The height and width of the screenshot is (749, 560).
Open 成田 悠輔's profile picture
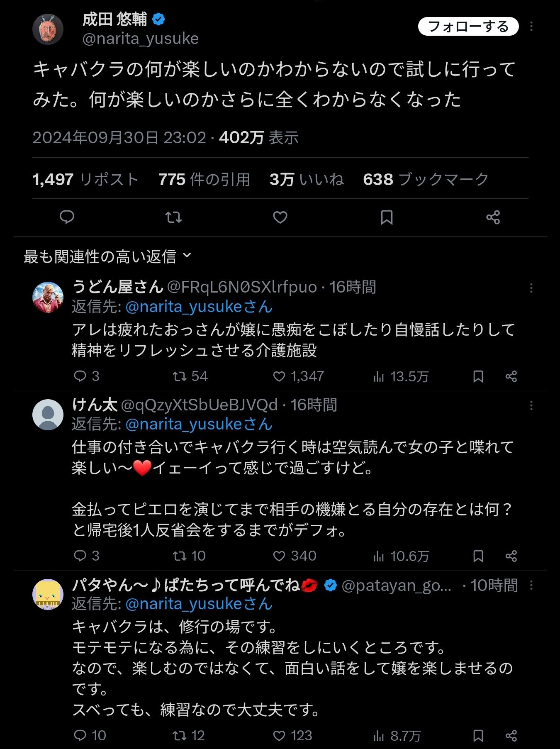(48, 29)
